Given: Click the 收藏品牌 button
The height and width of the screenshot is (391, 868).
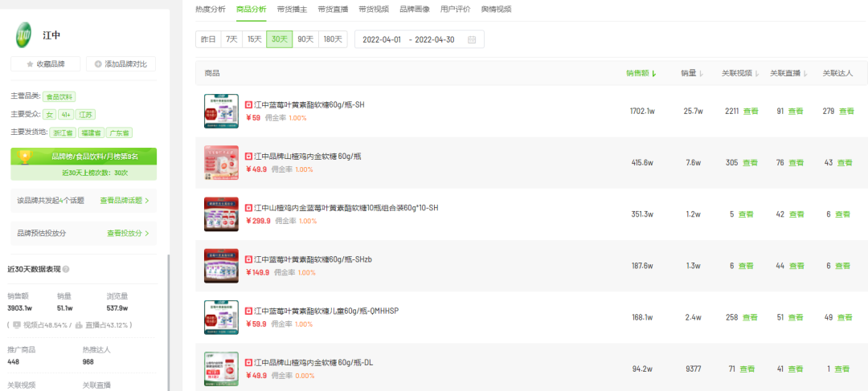Looking at the screenshot, I should click(x=45, y=64).
